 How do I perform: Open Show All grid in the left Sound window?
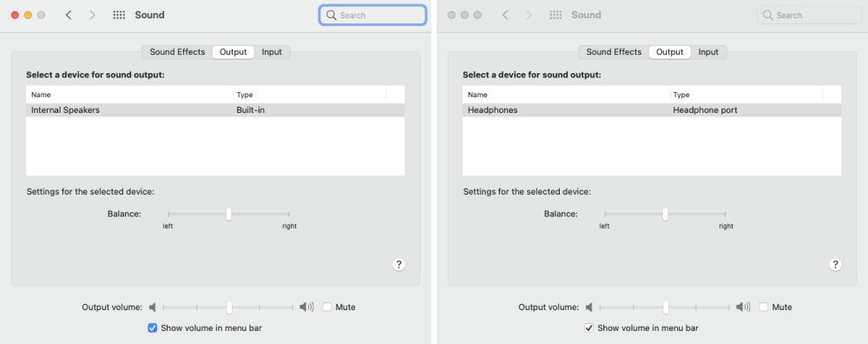point(119,15)
